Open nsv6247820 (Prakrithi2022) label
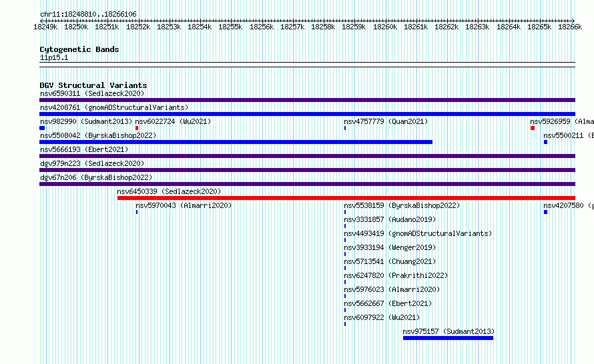The height and width of the screenshot is (364, 594). click(x=396, y=275)
